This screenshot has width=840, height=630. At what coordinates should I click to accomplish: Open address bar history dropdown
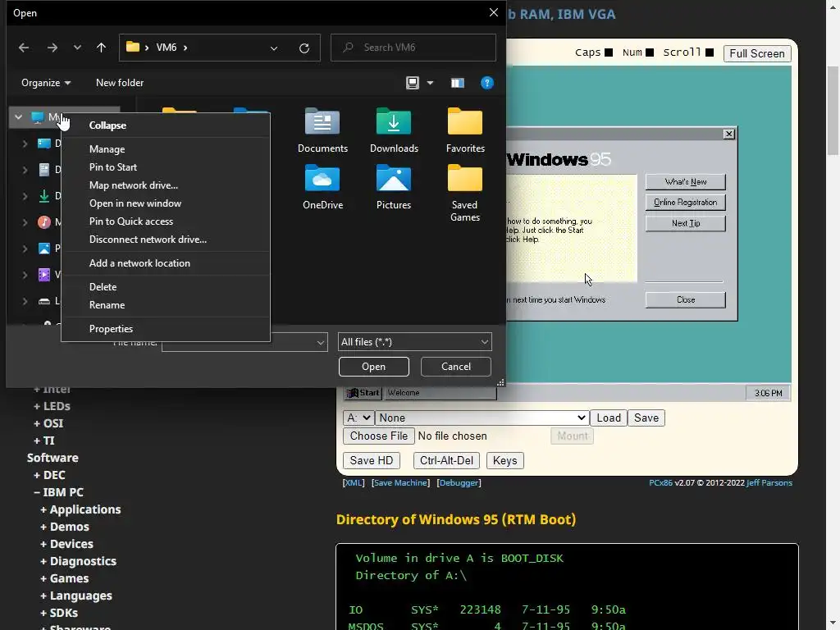tap(274, 48)
